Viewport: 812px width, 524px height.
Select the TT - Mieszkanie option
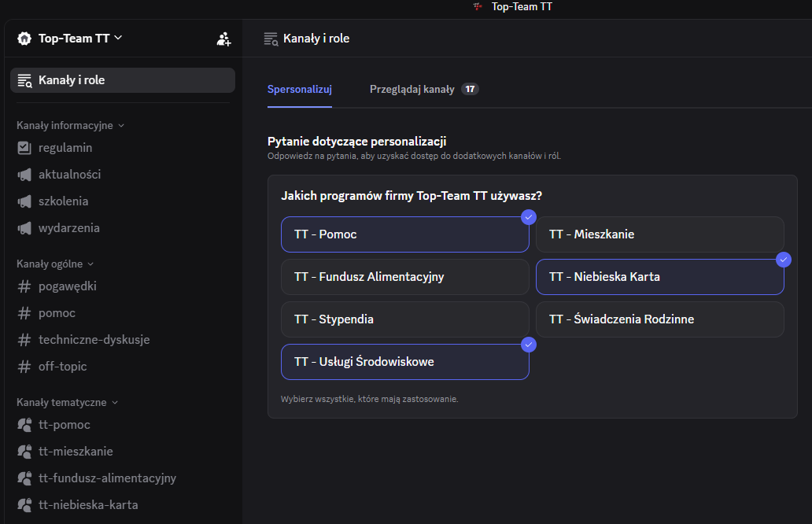659,234
